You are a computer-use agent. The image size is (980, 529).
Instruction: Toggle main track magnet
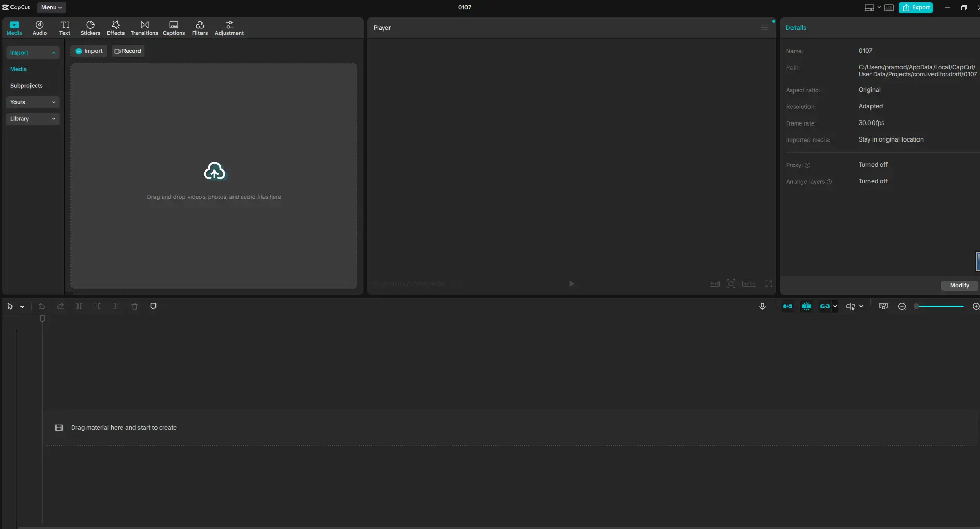coord(787,306)
